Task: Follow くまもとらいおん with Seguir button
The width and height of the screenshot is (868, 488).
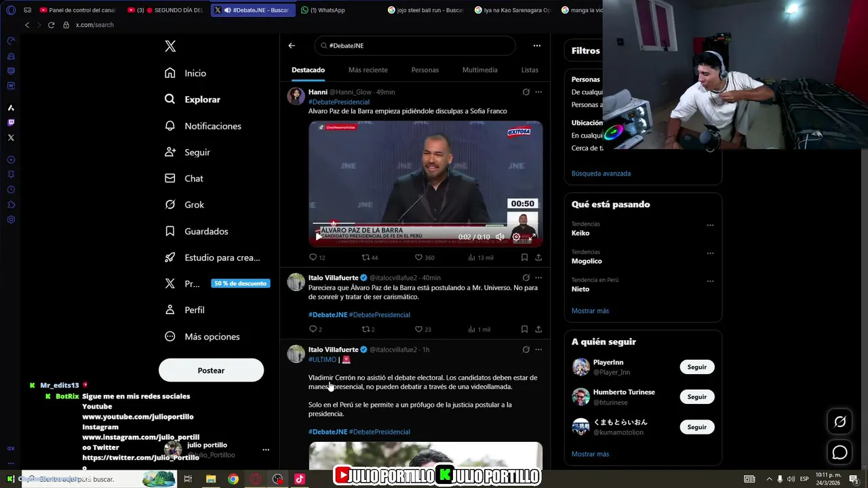Action: point(697,427)
